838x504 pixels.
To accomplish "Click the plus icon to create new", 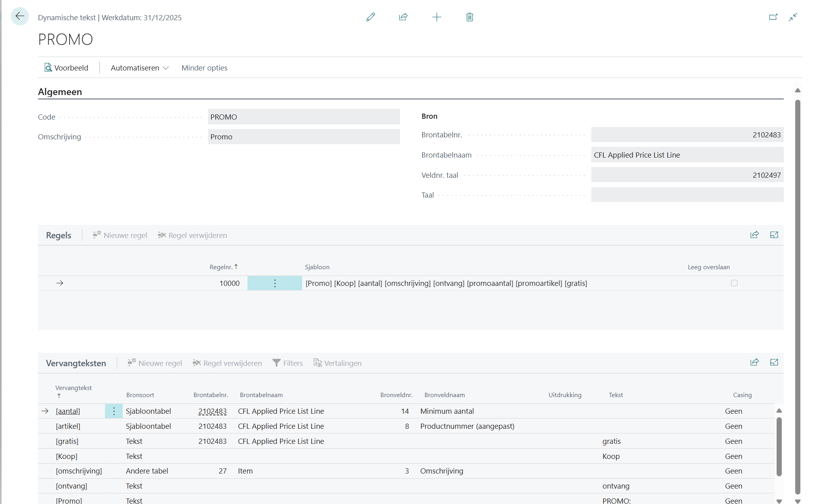I will pyautogui.click(x=436, y=17).
